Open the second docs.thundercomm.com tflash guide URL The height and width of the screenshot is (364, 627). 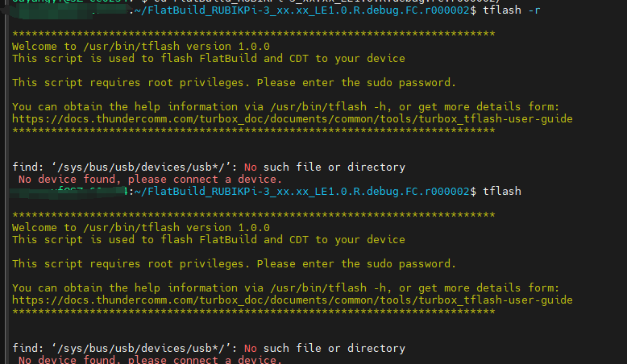[x=292, y=300]
